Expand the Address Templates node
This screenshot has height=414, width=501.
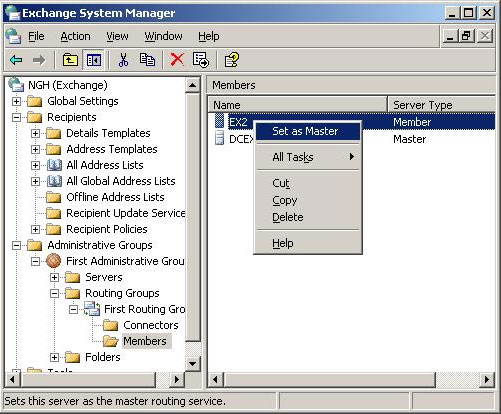pyautogui.click(x=35, y=149)
